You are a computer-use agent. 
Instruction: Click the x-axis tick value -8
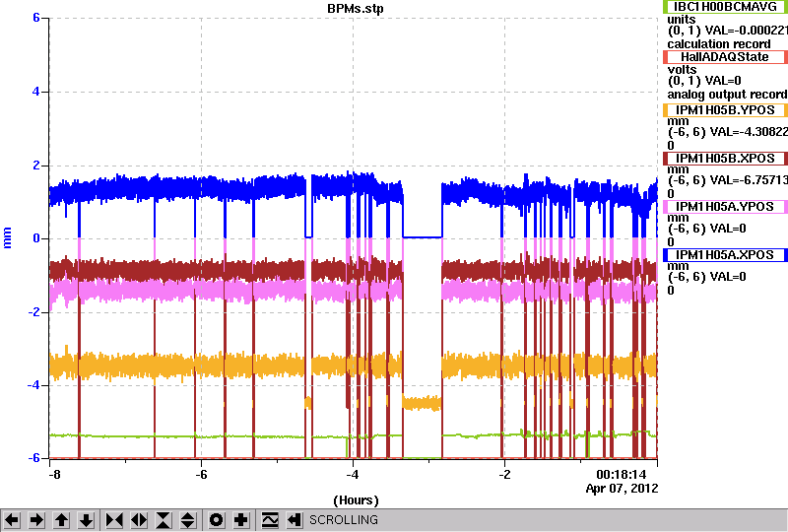tap(54, 475)
